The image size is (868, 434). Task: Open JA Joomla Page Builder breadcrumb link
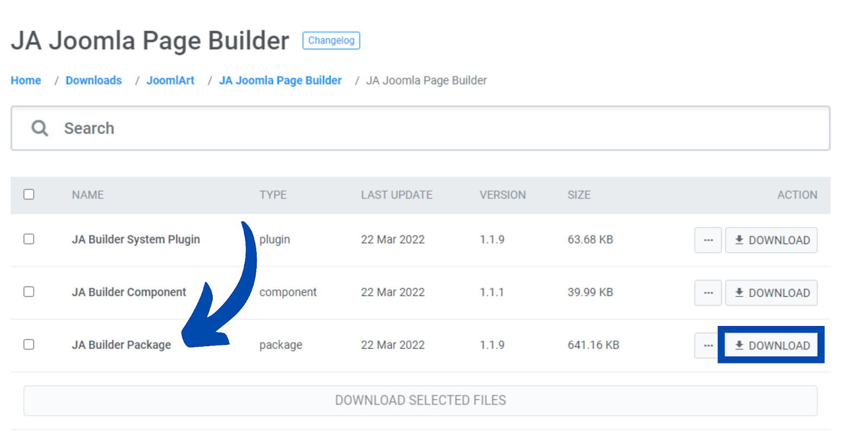(x=280, y=80)
